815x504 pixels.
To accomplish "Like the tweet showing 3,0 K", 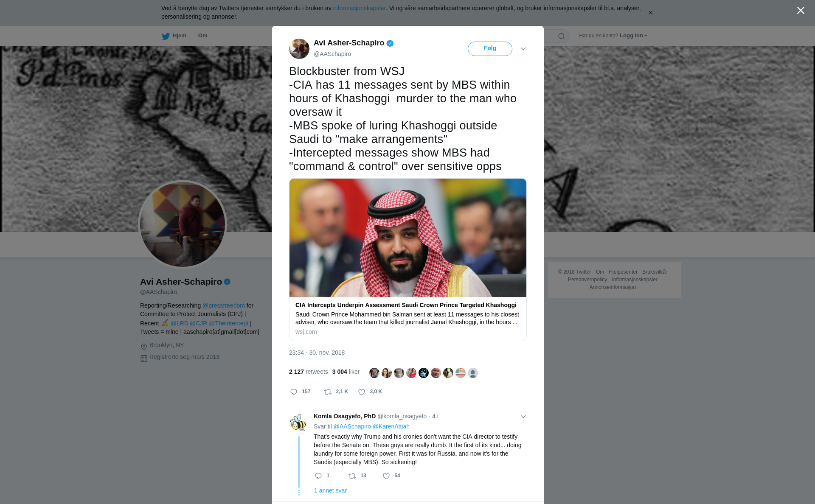I will [362, 392].
